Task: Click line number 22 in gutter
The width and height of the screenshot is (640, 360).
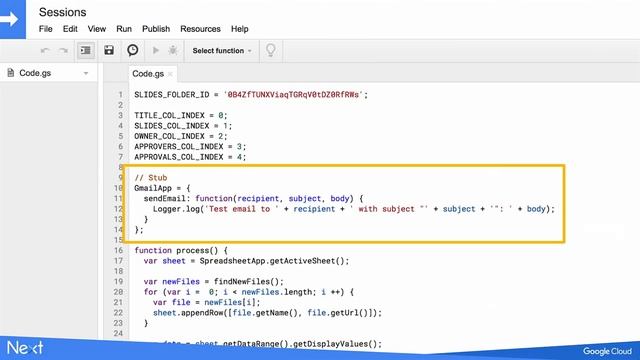Action: point(118,313)
